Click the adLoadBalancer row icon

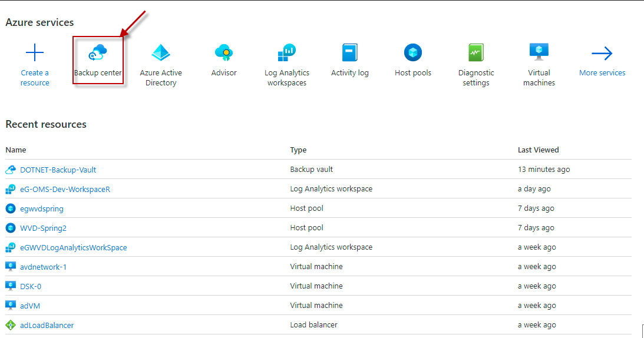click(x=11, y=325)
